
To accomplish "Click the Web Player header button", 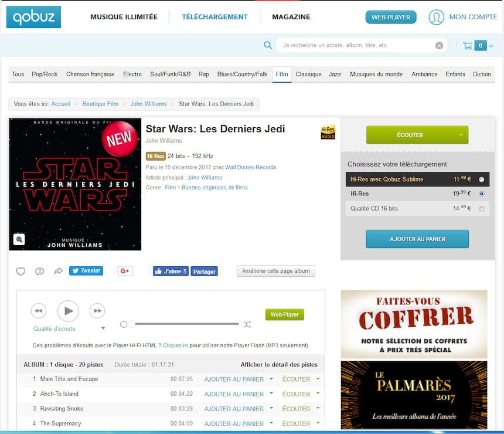I will click(x=391, y=17).
